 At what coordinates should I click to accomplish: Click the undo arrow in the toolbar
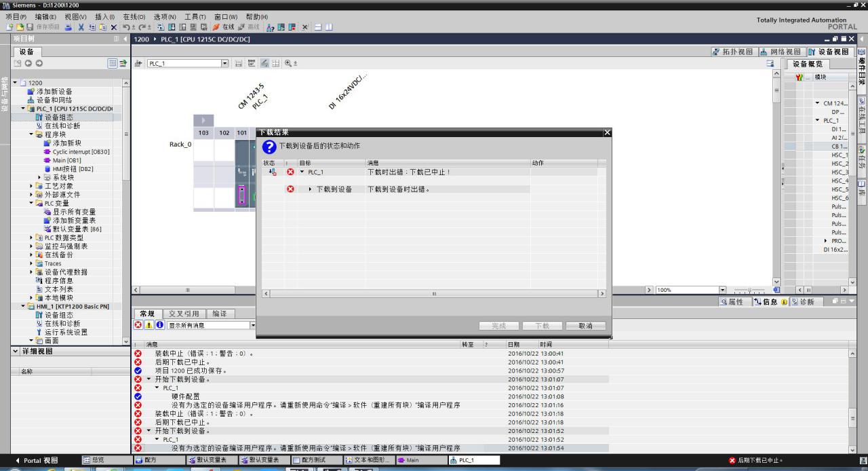[126, 26]
